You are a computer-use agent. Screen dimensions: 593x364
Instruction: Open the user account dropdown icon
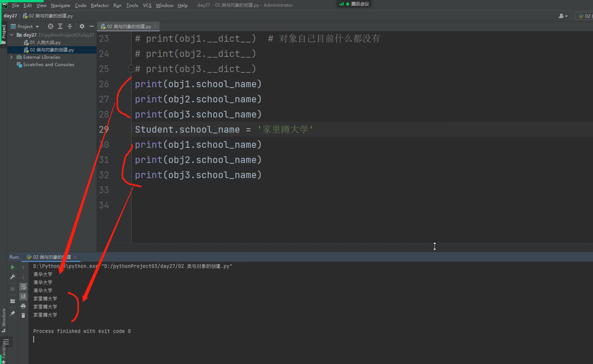click(x=563, y=16)
